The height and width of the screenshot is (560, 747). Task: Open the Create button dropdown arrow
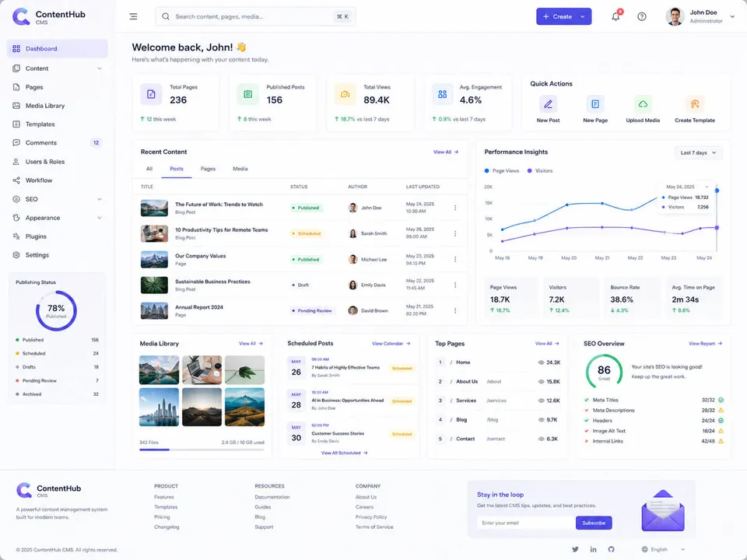[582, 16]
